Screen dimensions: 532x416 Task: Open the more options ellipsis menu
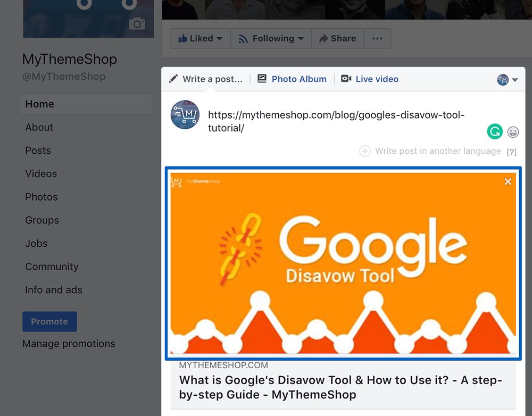(x=378, y=38)
